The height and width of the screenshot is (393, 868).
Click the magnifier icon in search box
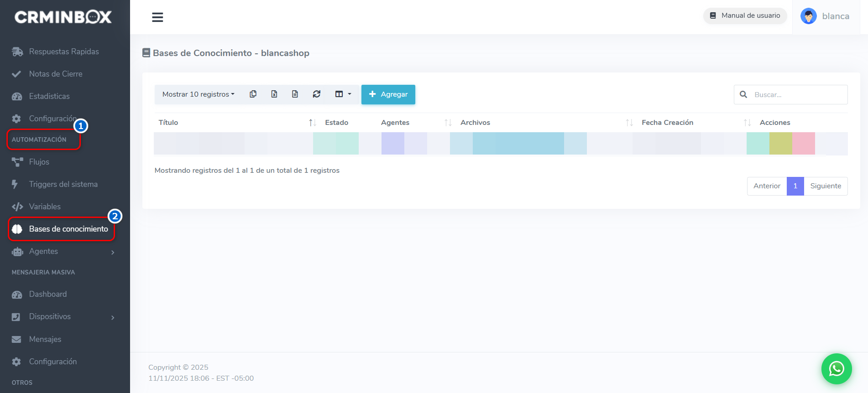(x=743, y=95)
